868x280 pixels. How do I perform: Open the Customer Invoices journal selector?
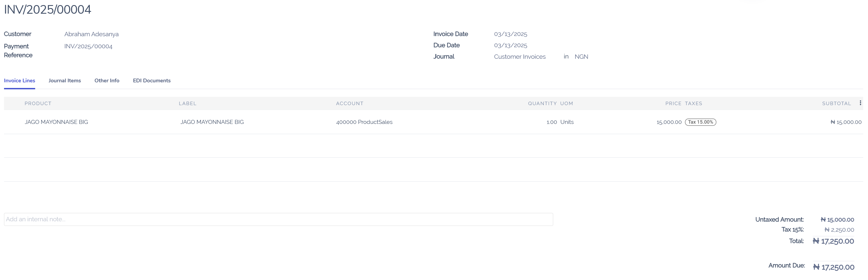pos(520,57)
